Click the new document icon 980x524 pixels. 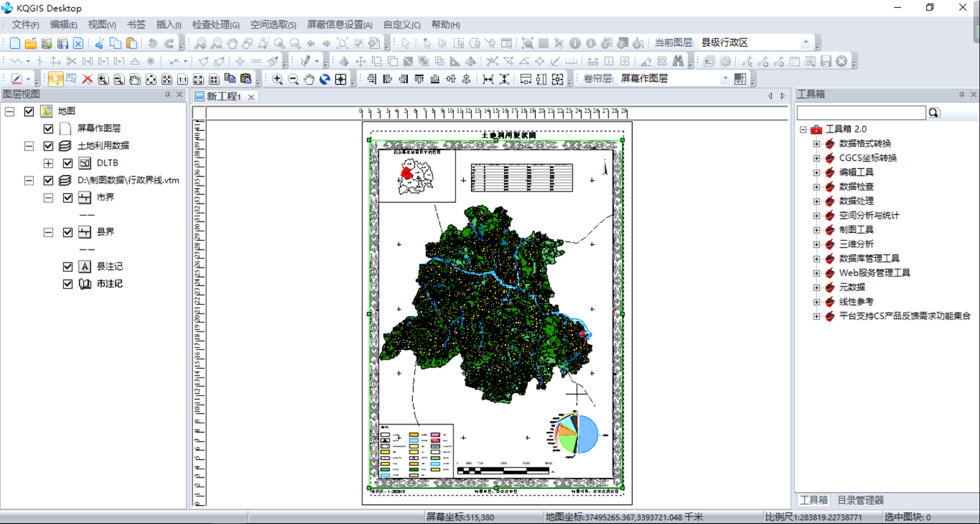tap(15, 43)
